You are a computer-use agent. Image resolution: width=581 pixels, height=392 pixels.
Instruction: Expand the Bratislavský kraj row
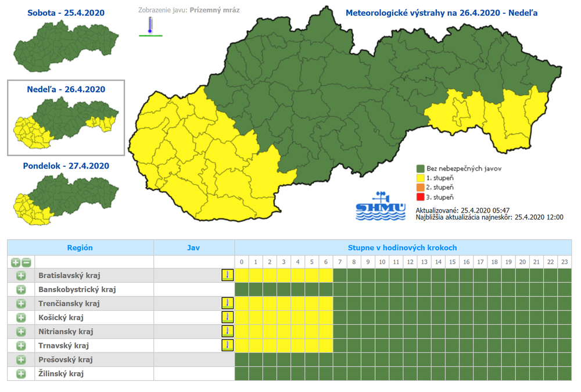pos(21,276)
